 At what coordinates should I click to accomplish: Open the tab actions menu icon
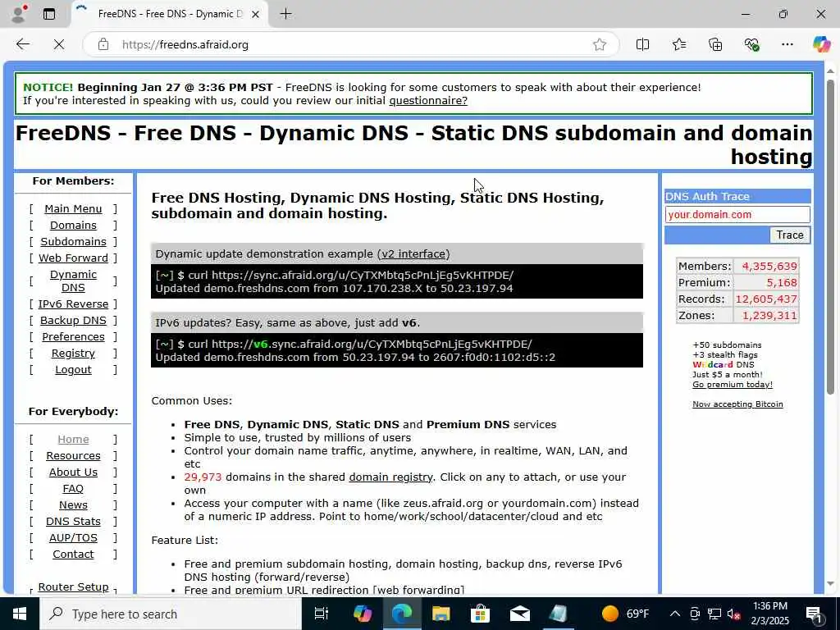pyautogui.click(x=49, y=14)
